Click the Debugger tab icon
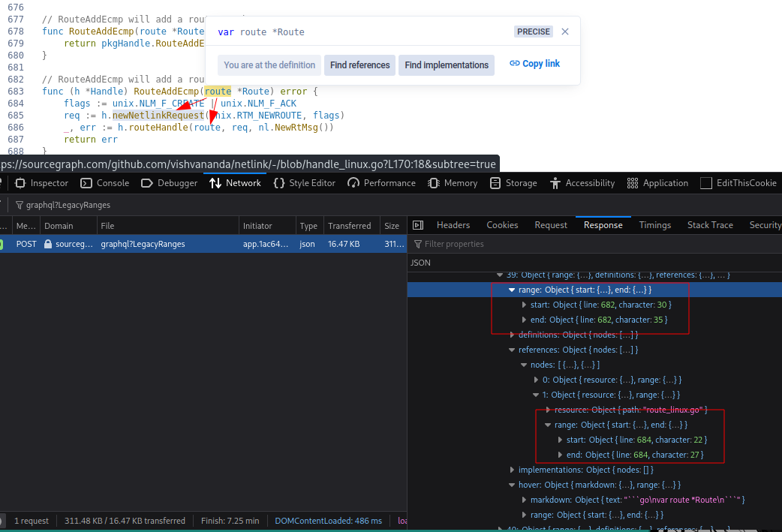This screenshot has width=782, height=532. [x=146, y=183]
